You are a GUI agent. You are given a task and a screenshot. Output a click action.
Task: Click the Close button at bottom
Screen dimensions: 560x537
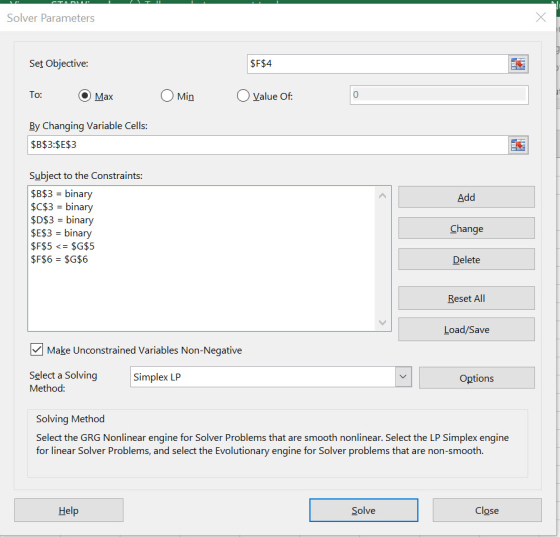point(487,510)
